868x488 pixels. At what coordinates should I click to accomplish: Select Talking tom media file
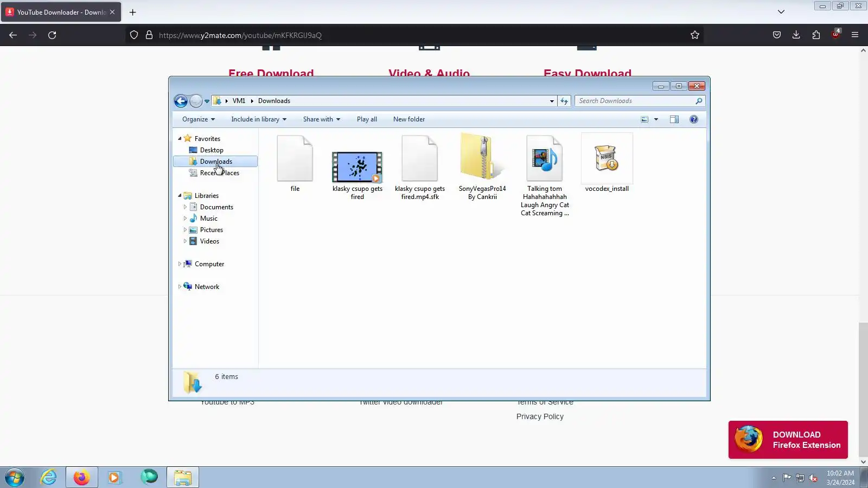tap(545, 175)
